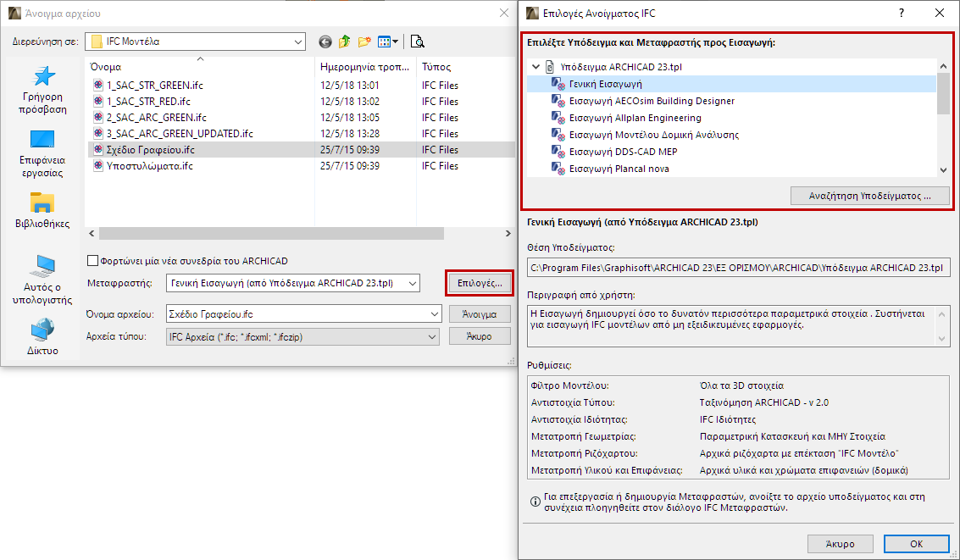The height and width of the screenshot is (560, 960).
Task: Close the Επιλογές Ανοίγματος IFC dialog
Action: pos(940,14)
